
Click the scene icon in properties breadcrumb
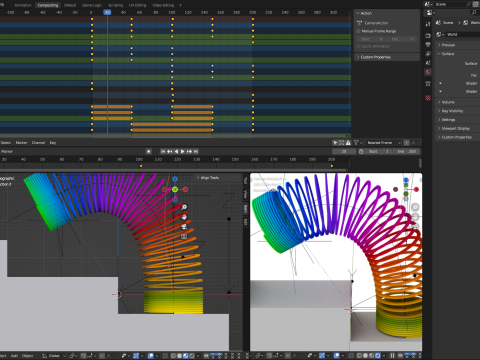coord(439,23)
